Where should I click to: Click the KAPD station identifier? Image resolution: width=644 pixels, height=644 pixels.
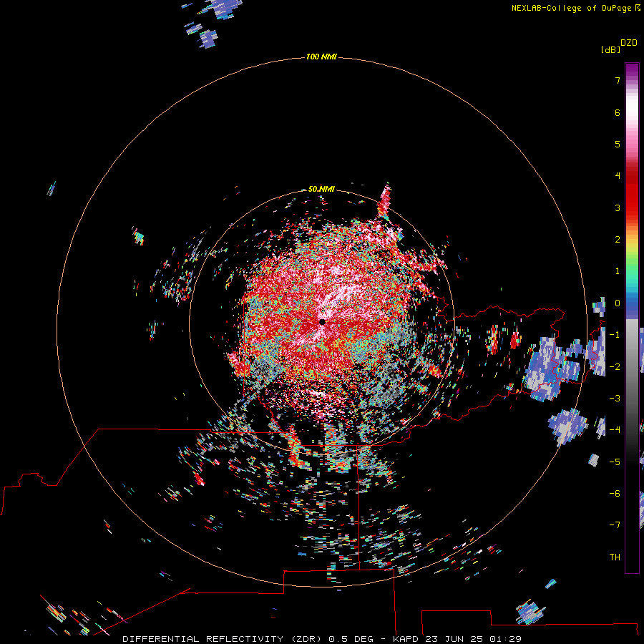pos(406,639)
